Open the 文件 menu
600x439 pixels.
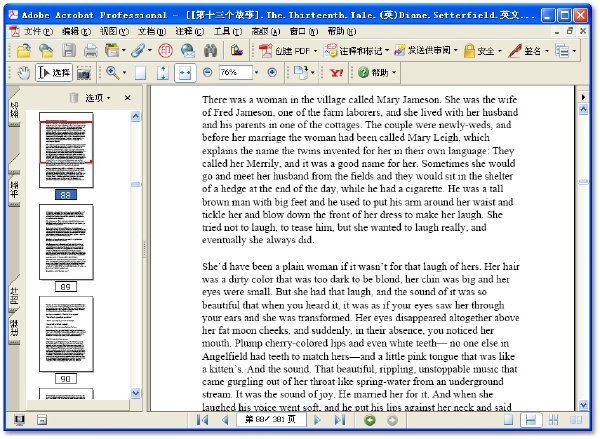coord(38,31)
